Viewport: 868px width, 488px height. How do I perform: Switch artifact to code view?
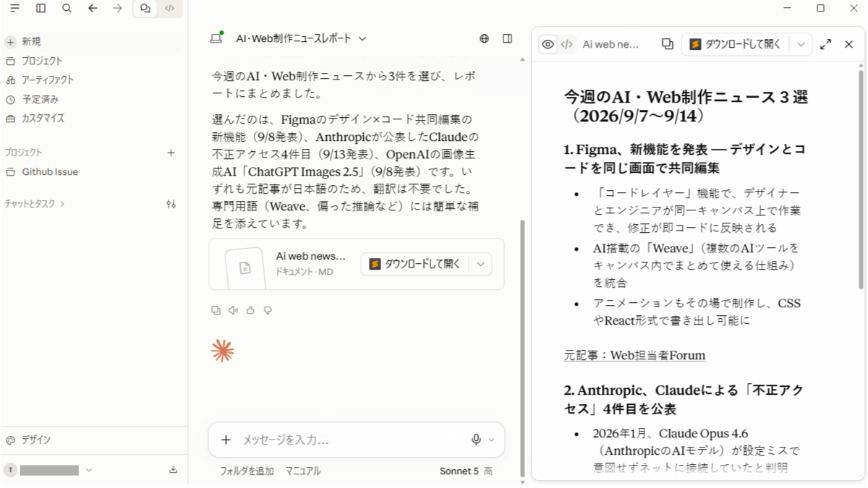[x=567, y=44]
